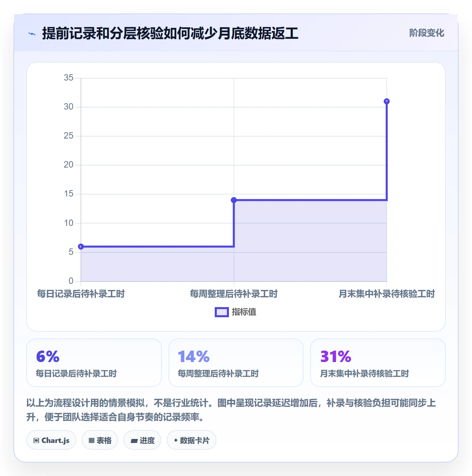This screenshot has height=476, width=472.
Task: Click the data point at value 31
Action: (387, 101)
